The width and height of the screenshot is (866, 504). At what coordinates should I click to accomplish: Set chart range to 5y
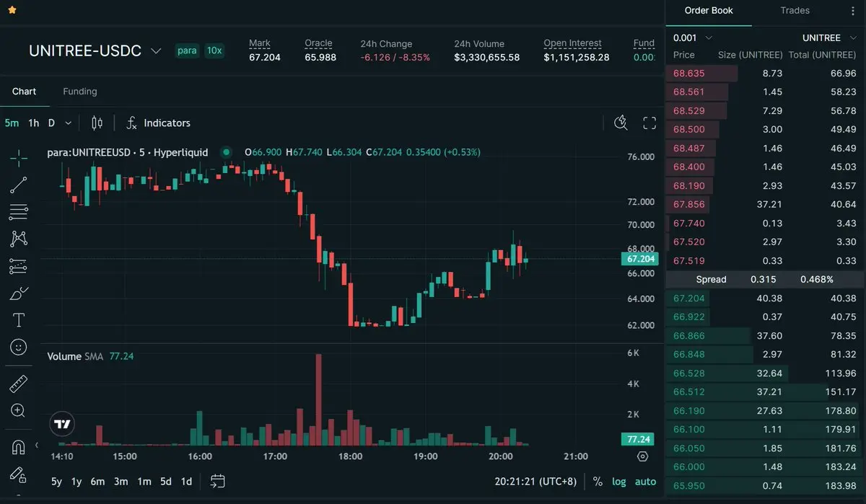coord(56,481)
